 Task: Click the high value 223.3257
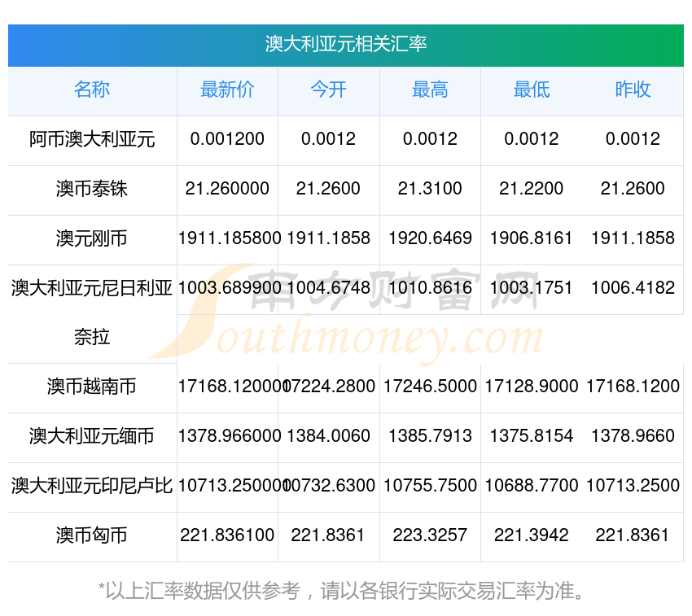[x=430, y=535]
